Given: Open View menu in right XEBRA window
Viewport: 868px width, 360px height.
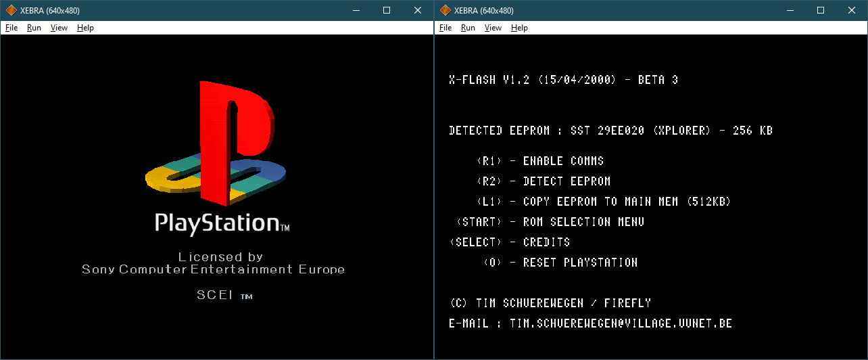Looking at the screenshot, I should tap(493, 28).
